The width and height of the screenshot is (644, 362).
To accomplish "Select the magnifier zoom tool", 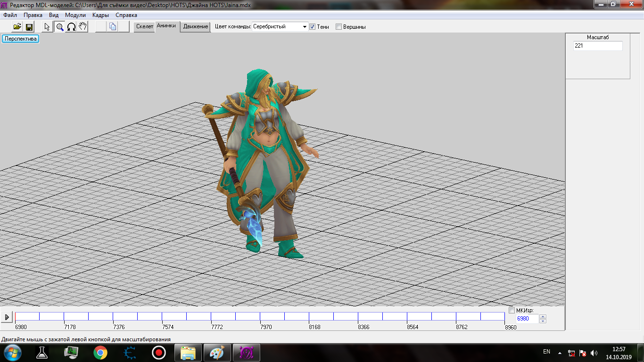I will point(60,27).
